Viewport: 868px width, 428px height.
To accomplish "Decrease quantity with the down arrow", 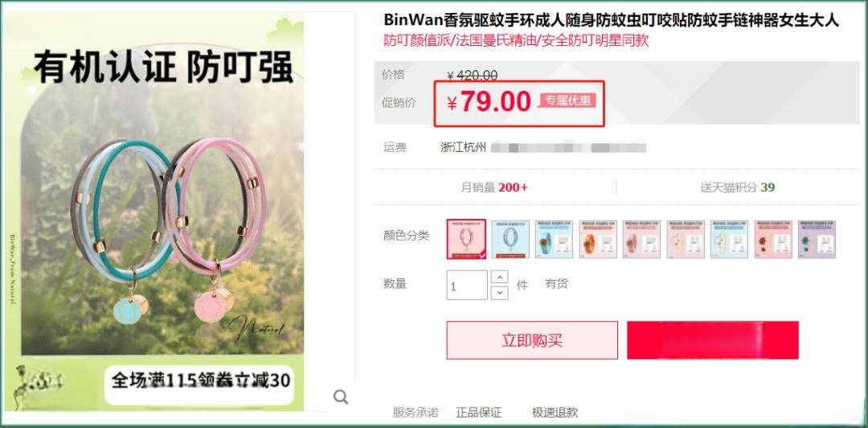I will (499, 292).
